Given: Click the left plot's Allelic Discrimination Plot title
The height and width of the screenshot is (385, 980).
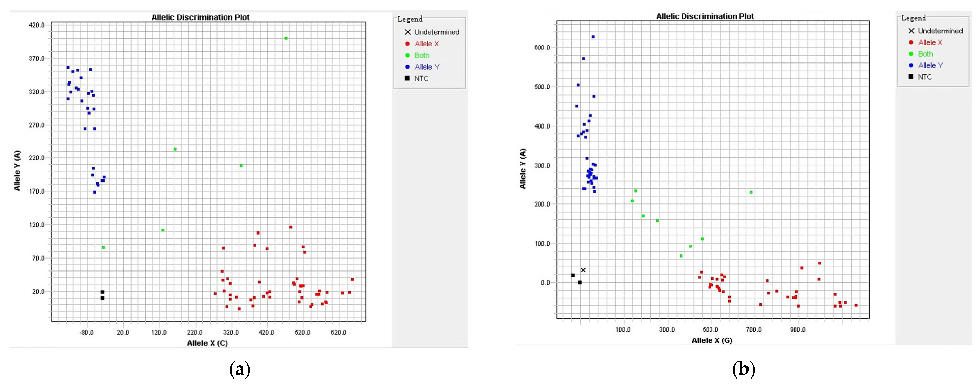Looking at the screenshot, I should [x=200, y=17].
